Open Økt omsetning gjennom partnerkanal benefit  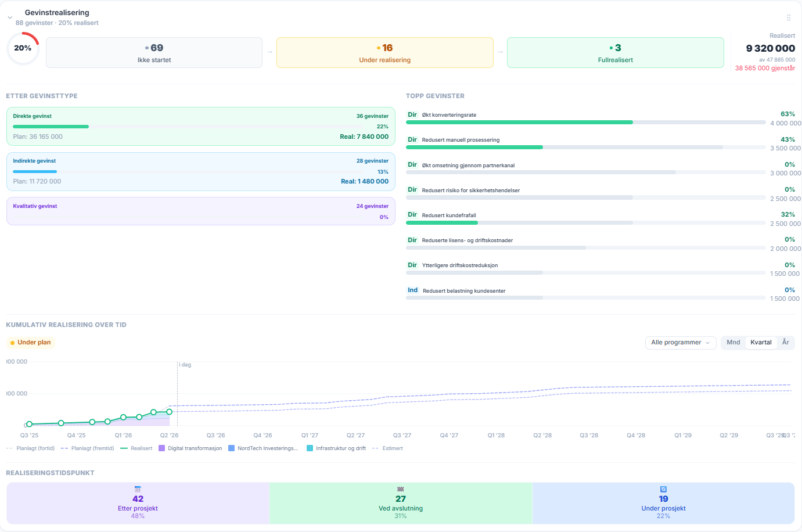tap(468, 166)
